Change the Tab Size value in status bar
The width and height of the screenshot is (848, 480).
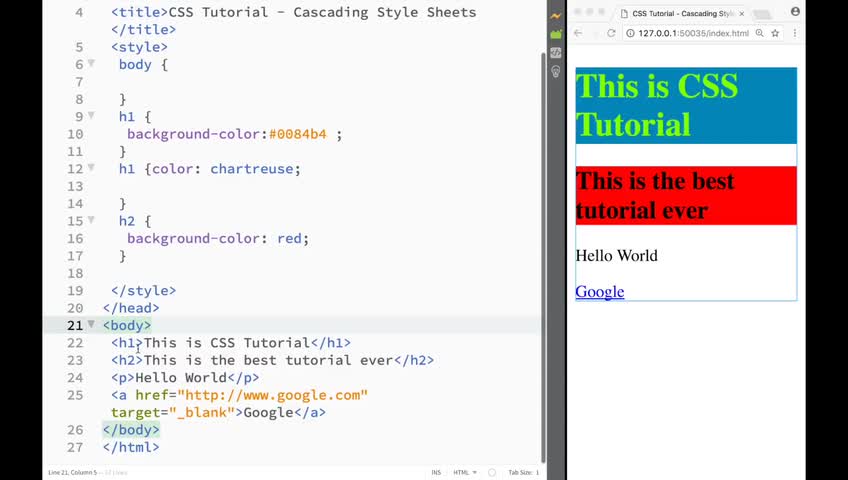click(x=524, y=472)
